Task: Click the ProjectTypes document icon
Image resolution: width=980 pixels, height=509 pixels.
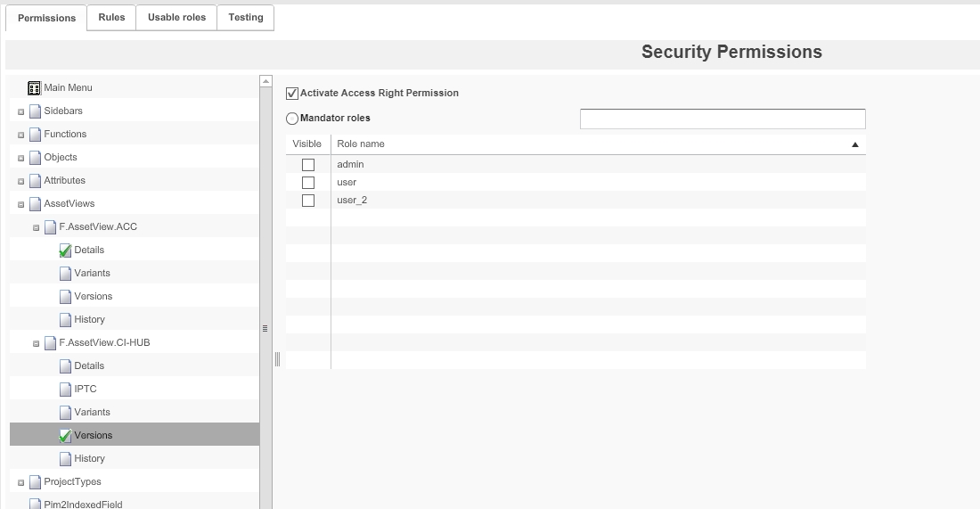Action: coord(35,482)
